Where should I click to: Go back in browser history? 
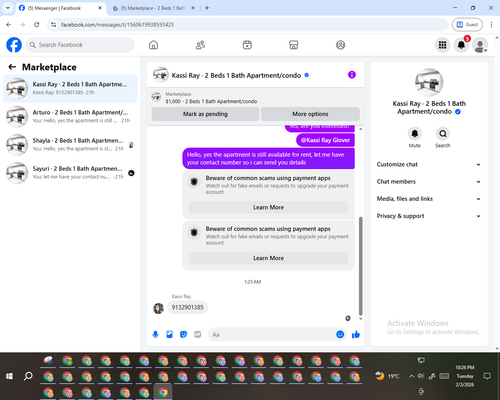pyautogui.click(x=9, y=24)
